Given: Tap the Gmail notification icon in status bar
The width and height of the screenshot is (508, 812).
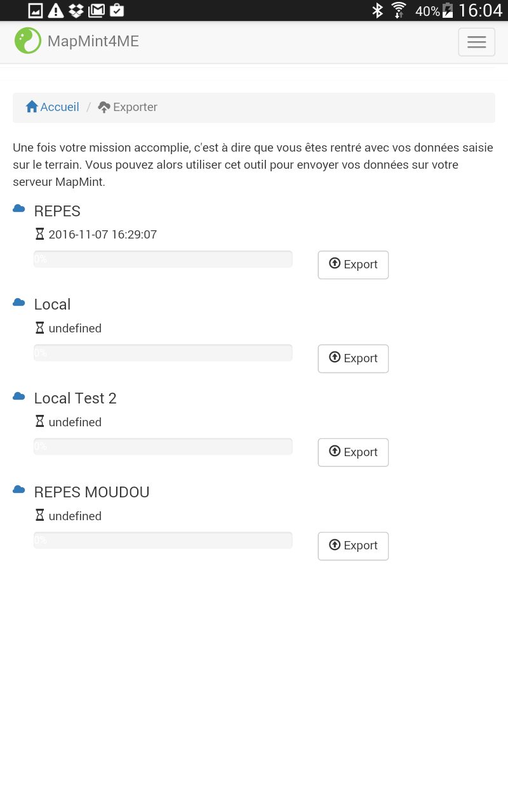Looking at the screenshot, I should click(97, 10).
